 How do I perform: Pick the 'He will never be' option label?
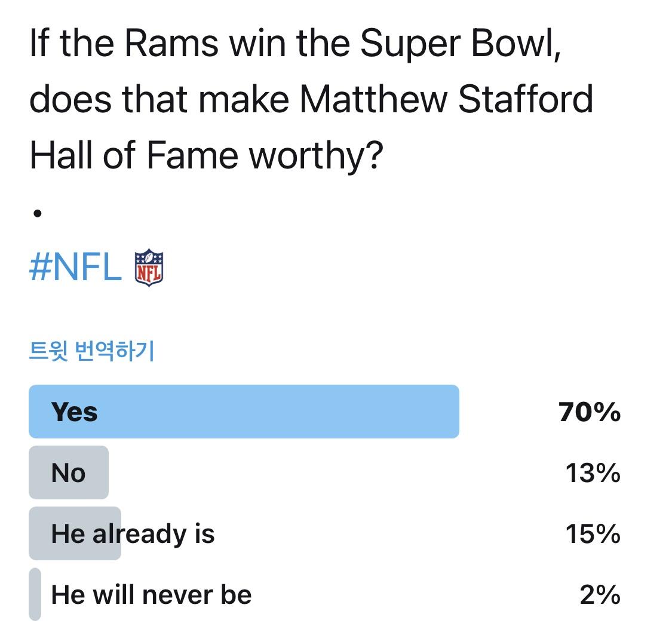[x=151, y=594]
